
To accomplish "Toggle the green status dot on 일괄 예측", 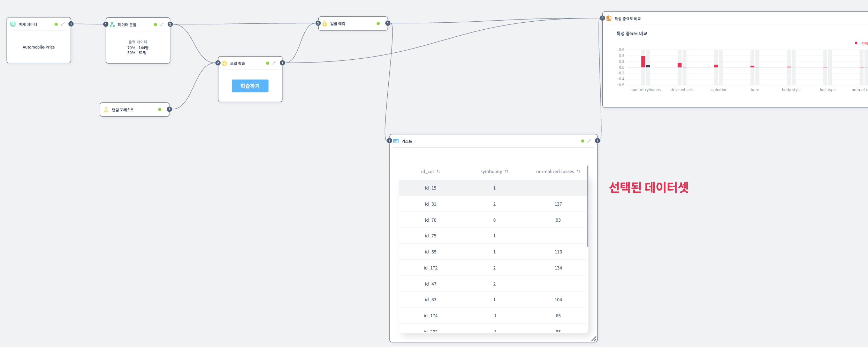I will tap(378, 23).
